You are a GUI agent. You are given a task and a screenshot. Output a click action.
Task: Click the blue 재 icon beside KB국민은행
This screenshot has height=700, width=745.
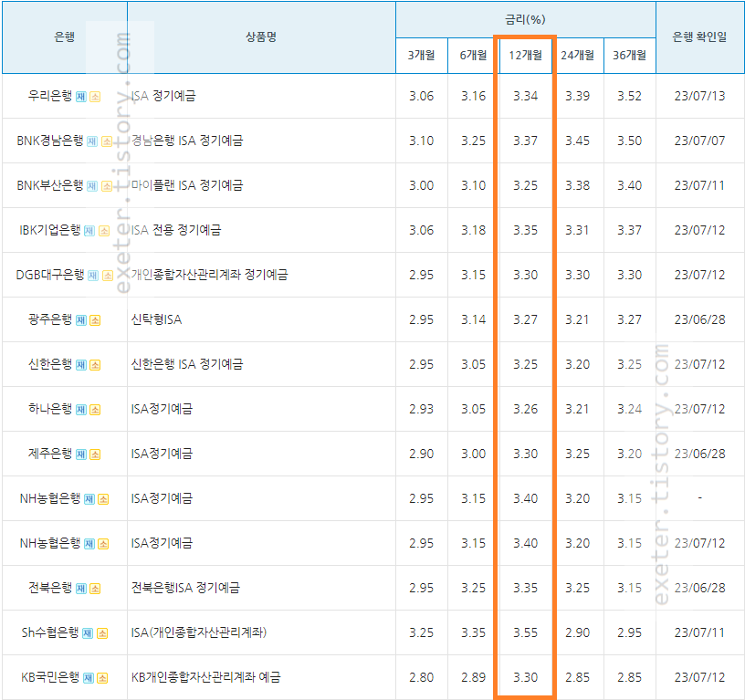click(89, 678)
